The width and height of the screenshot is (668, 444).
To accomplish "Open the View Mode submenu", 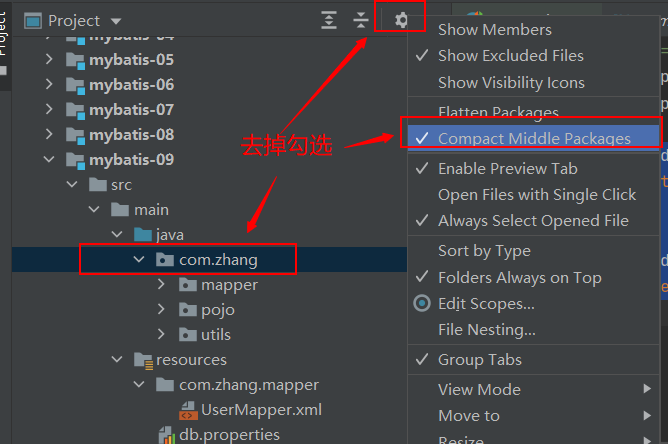I will tap(533, 389).
